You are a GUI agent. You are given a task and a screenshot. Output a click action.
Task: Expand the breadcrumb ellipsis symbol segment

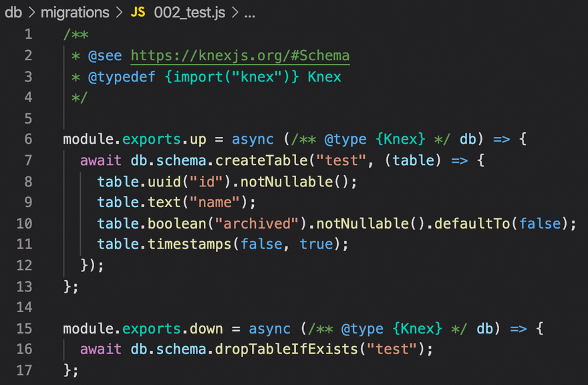pyautogui.click(x=251, y=12)
